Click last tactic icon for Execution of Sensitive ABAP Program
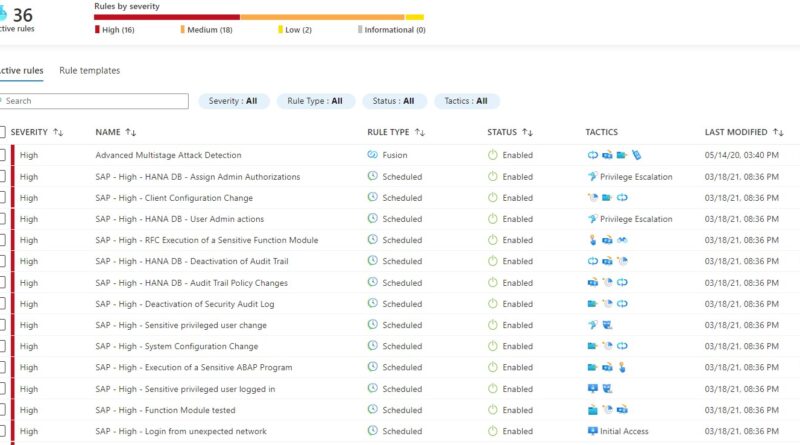This screenshot has height=445, width=800. [x=621, y=367]
